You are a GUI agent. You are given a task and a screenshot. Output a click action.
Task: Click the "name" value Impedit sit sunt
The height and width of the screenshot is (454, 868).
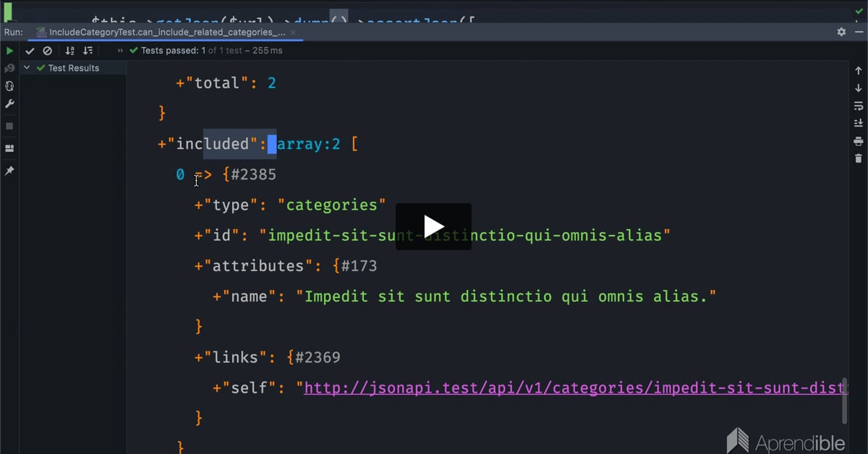[506, 296]
